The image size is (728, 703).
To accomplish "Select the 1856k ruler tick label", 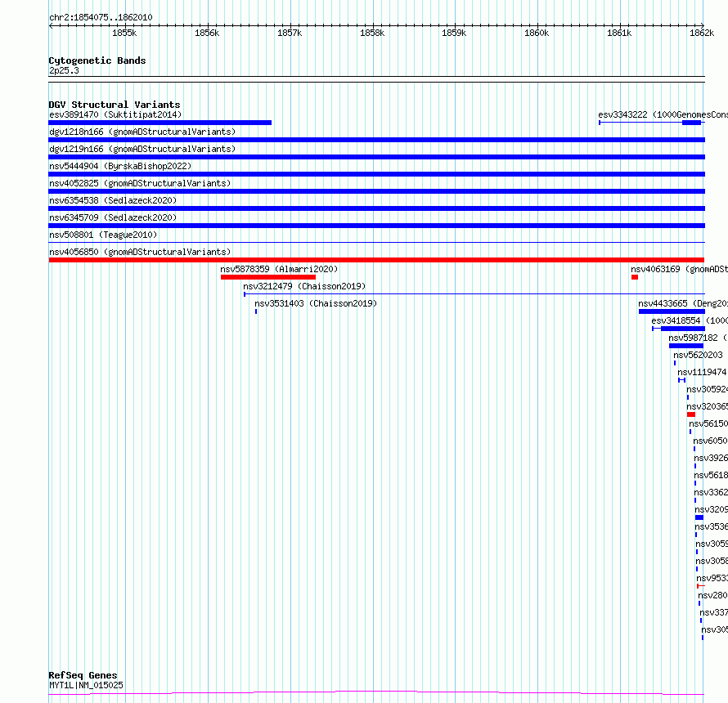I will (x=207, y=33).
